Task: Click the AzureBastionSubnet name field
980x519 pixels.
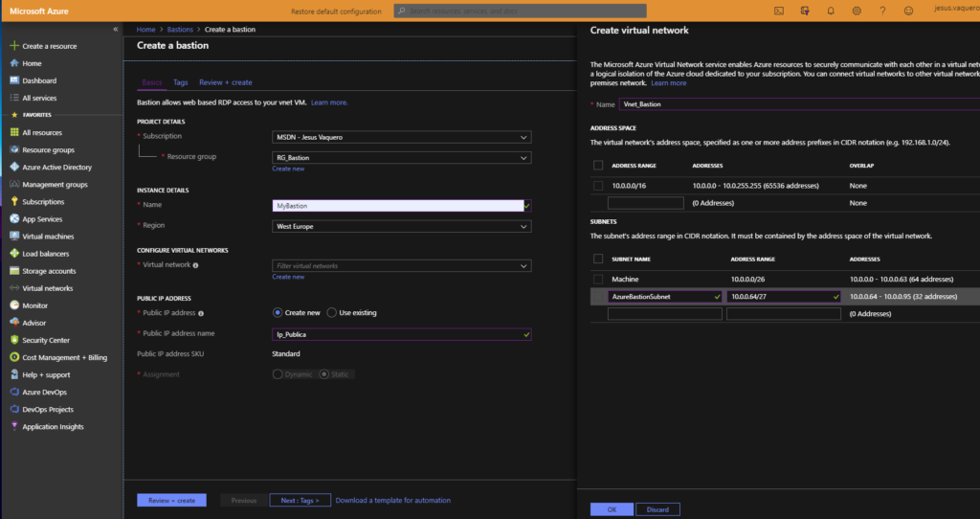Action: tap(665, 297)
